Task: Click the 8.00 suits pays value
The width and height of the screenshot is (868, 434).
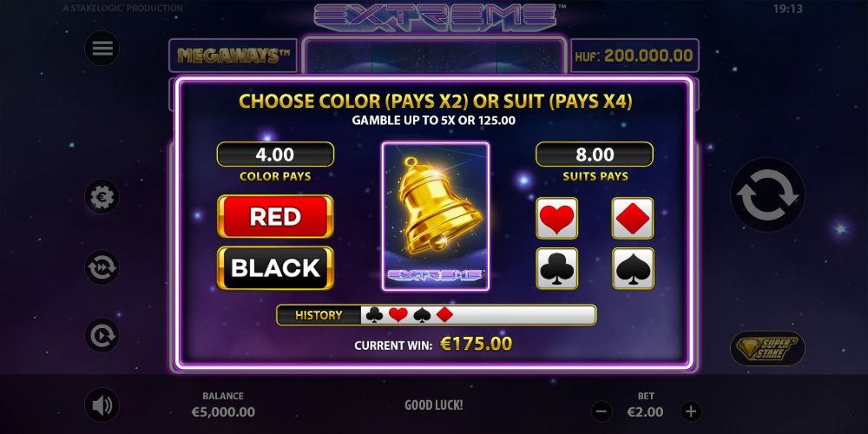Action: point(595,155)
